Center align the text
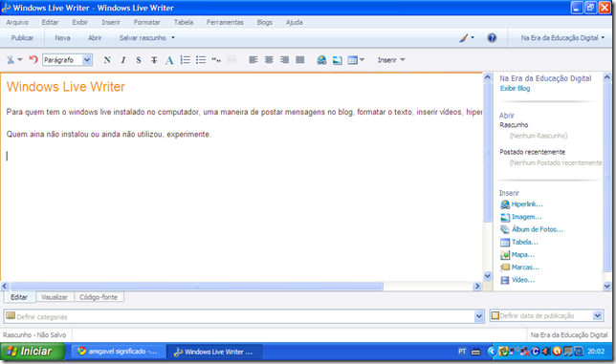This screenshot has height=364, width=616. 269,60
